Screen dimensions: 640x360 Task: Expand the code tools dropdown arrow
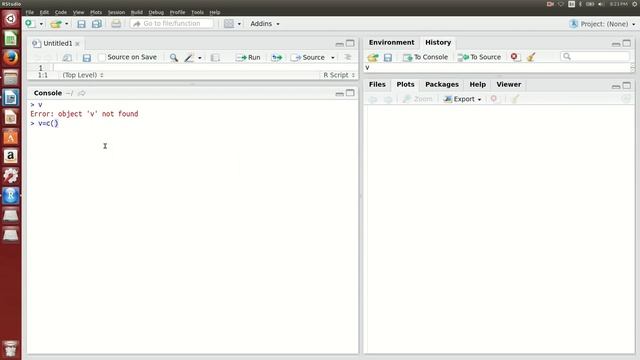pos(200,58)
